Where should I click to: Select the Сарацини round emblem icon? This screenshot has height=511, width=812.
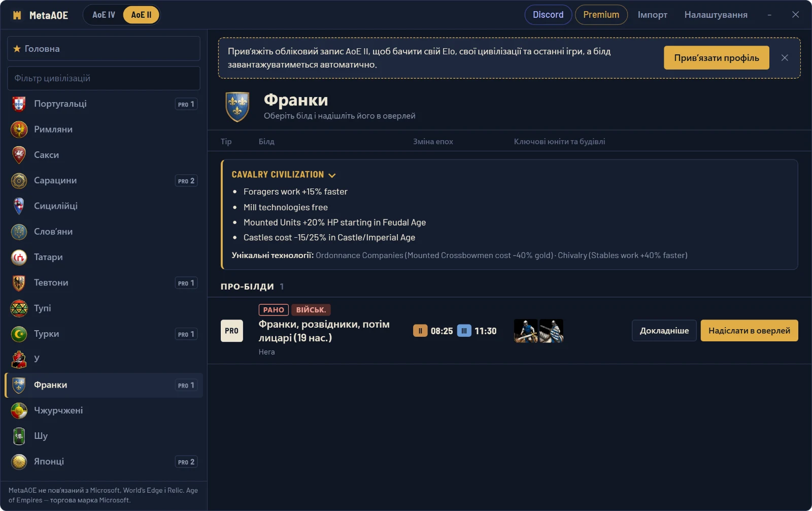point(19,180)
